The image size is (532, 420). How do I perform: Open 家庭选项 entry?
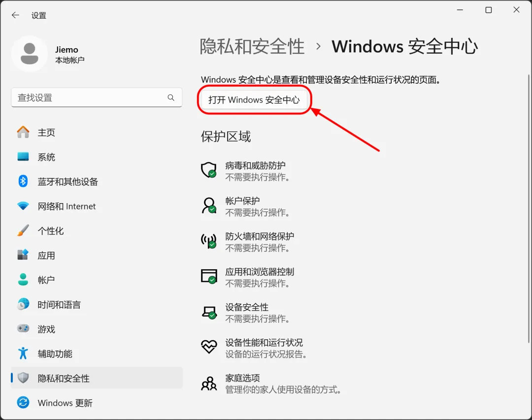pos(271,384)
